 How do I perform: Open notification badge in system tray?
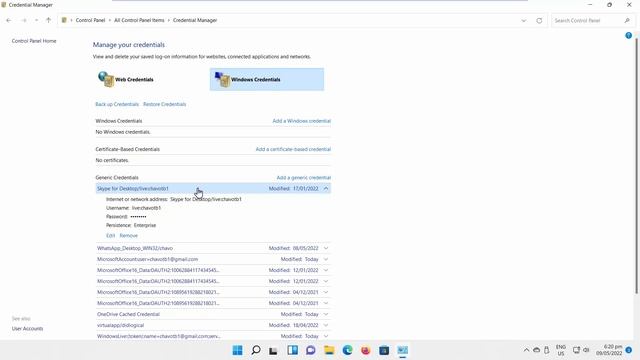tap(629, 350)
